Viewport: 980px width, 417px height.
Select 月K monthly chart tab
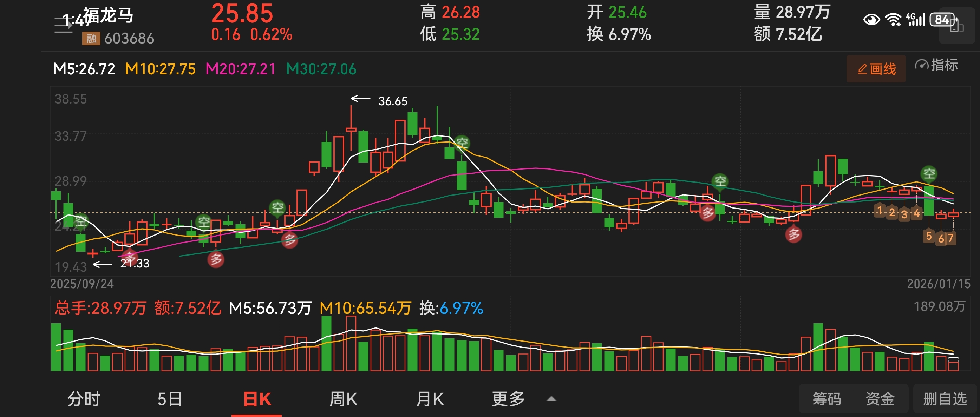(430, 399)
